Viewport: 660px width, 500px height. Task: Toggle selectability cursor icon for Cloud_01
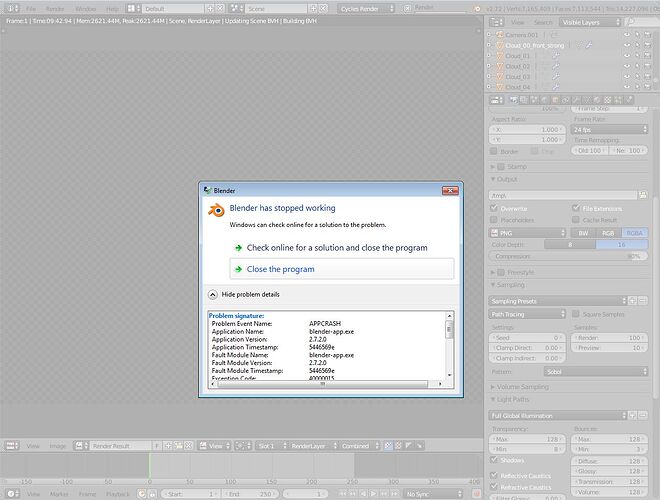[637, 56]
